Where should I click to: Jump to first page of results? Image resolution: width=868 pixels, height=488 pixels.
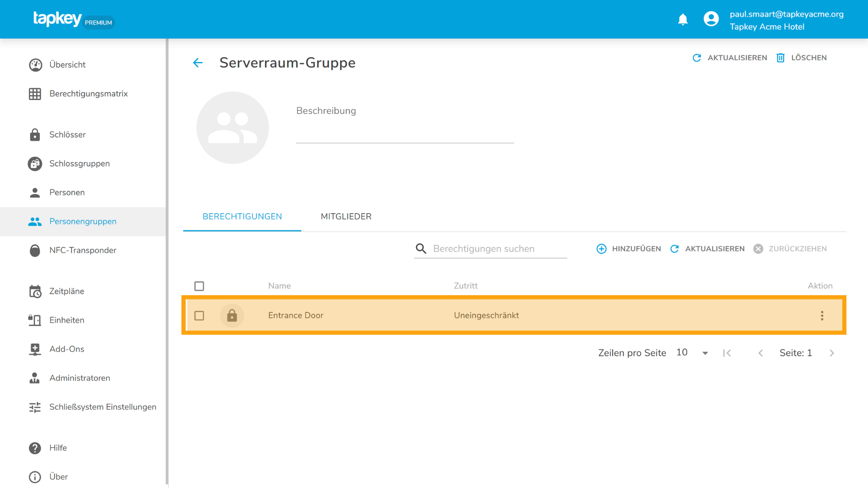point(727,353)
